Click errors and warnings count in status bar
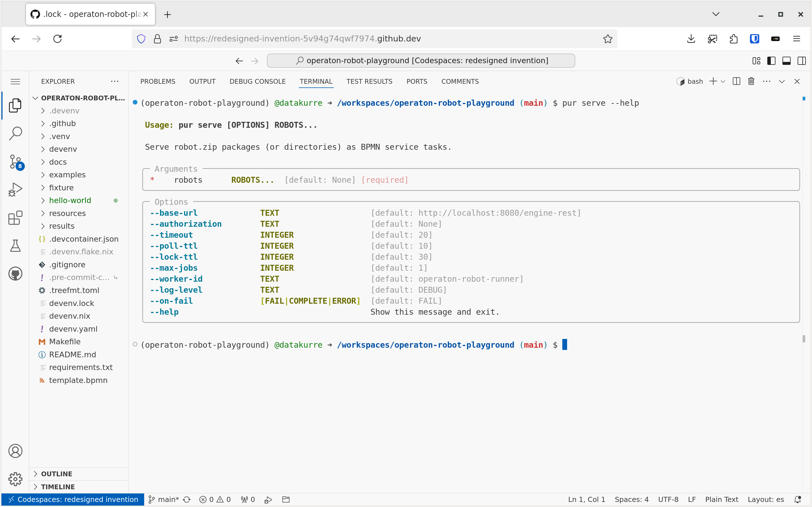Screen dimensions: 812x507 215,500
